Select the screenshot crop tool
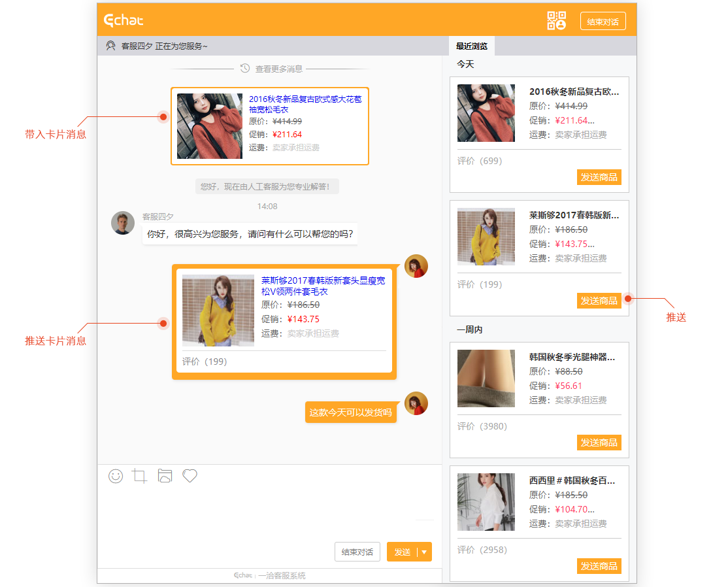This screenshot has width=728, height=587. coord(140,476)
